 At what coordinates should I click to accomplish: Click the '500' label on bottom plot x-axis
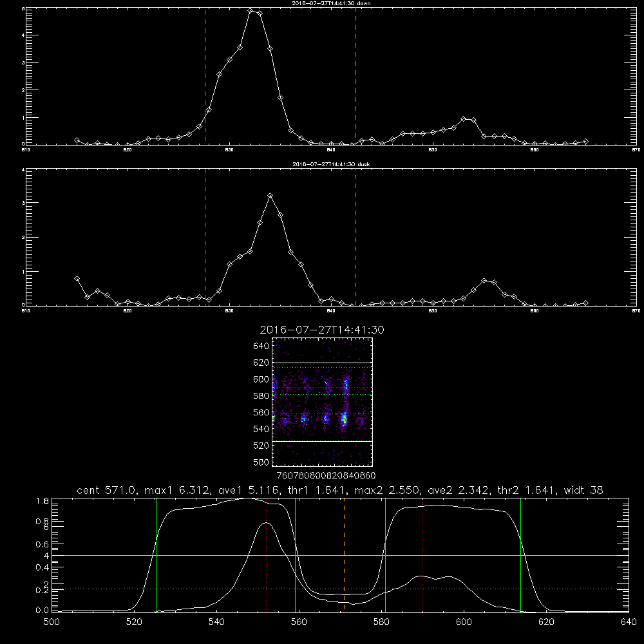pyautogui.click(x=52, y=622)
